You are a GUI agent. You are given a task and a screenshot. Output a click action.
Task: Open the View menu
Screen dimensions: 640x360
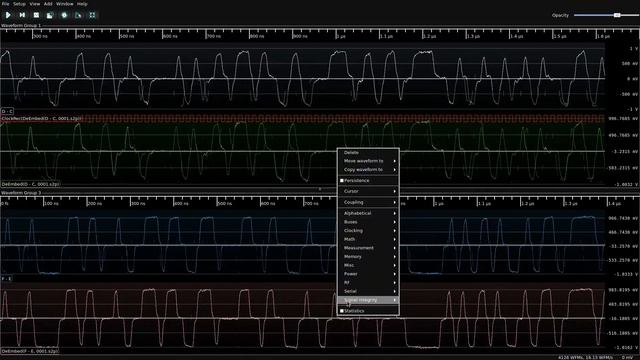coord(35,4)
